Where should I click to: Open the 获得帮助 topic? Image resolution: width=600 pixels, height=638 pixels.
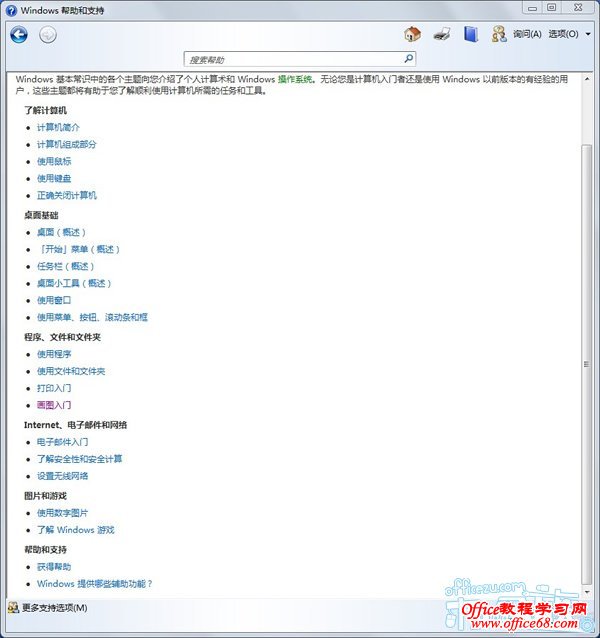point(54,567)
